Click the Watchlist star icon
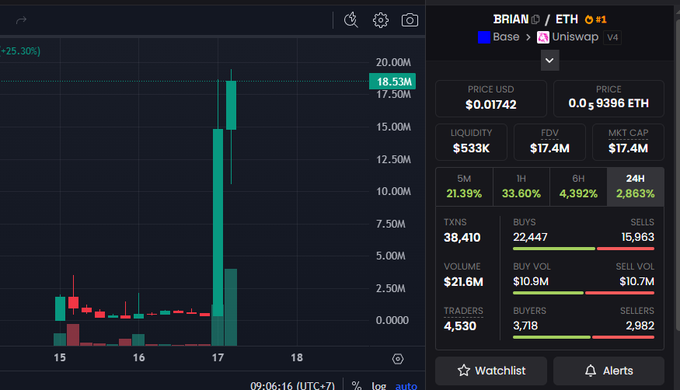Screen dimensions: 680x390 (464, 370)
